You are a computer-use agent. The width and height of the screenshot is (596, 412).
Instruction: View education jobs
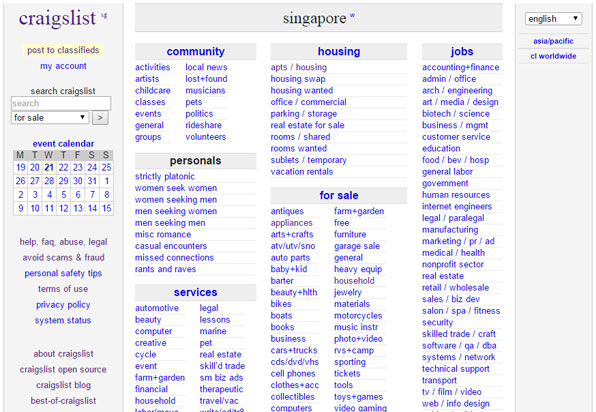click(x=441, y=149)
